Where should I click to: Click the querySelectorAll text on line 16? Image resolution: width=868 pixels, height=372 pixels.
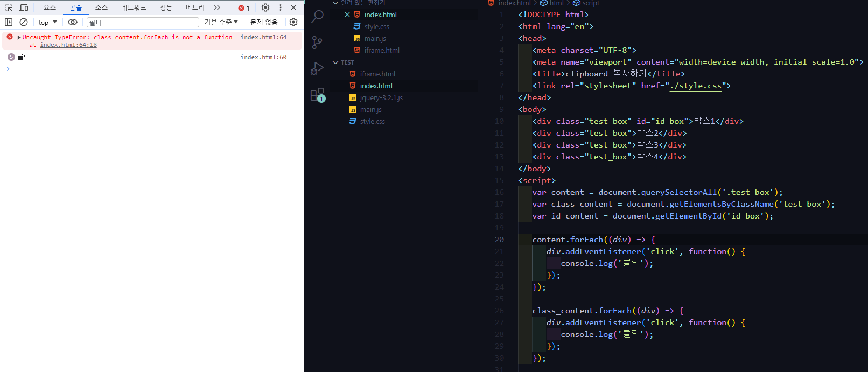679,192
